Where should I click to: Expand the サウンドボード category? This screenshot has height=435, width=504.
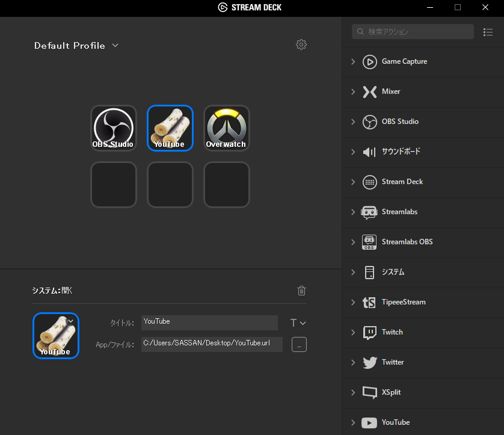point(353,152)
